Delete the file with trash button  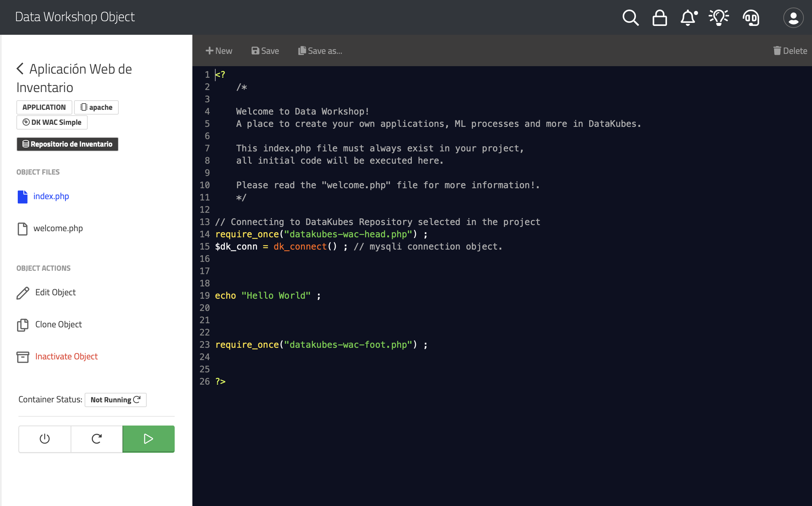click(790, 51)
